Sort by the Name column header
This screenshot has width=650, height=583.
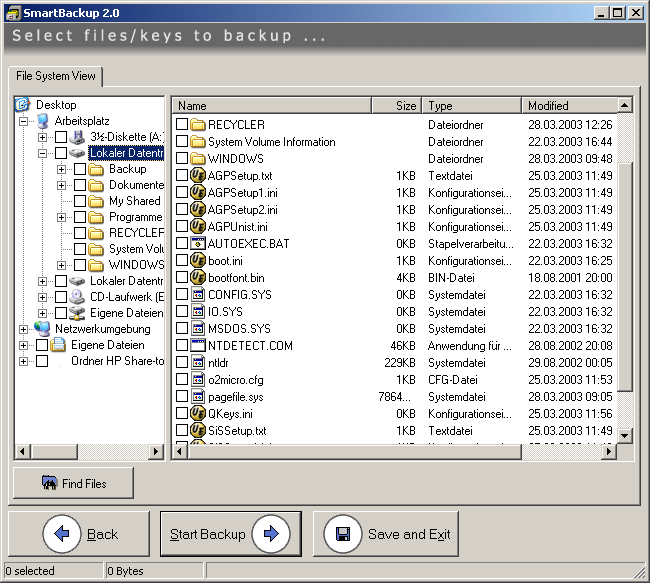[x=272, y=106]
